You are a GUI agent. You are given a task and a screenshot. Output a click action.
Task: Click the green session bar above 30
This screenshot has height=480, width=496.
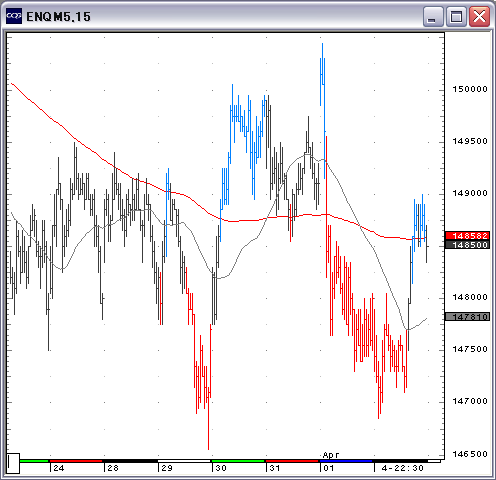[238, 461]
